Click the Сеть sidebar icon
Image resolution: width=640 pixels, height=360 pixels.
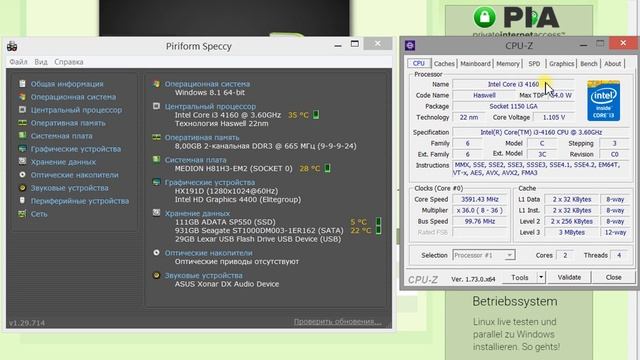pyautogui.click(x=22, y=213)
